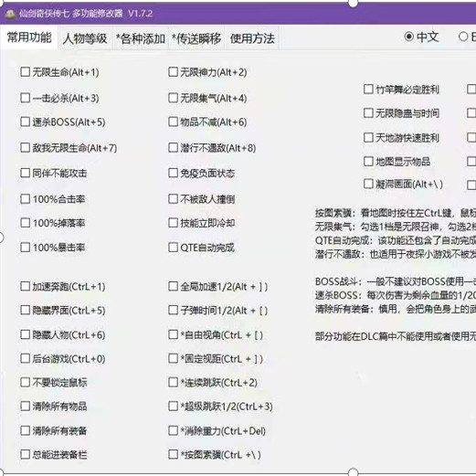
Task: Toggle 隐藏人物(CtrL+6) checkbox
Action: [25, 334]
